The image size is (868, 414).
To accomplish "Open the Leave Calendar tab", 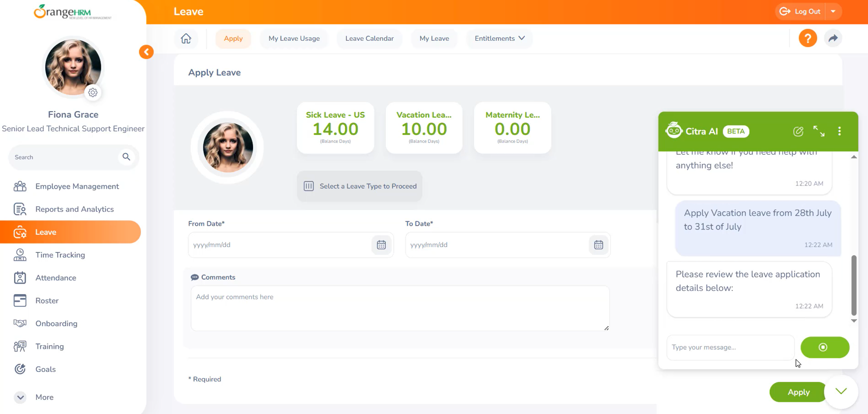I will [369, 38].
